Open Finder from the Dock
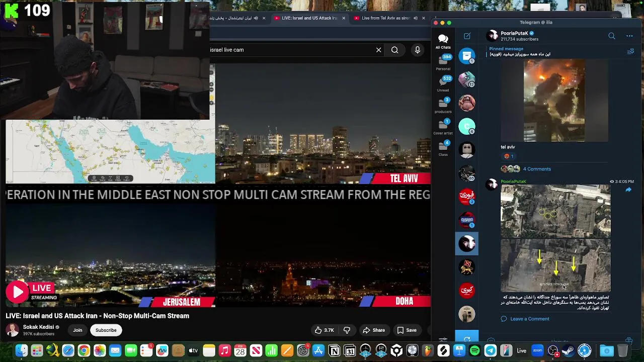Viewport: 644px width, 362px height. click(22, 350)
